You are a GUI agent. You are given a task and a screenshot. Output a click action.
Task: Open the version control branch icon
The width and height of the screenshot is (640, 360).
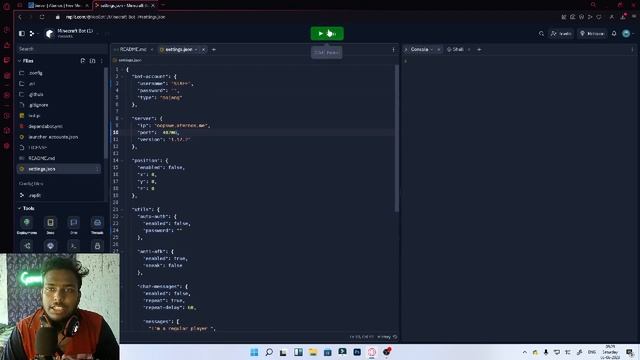(32, 33)
